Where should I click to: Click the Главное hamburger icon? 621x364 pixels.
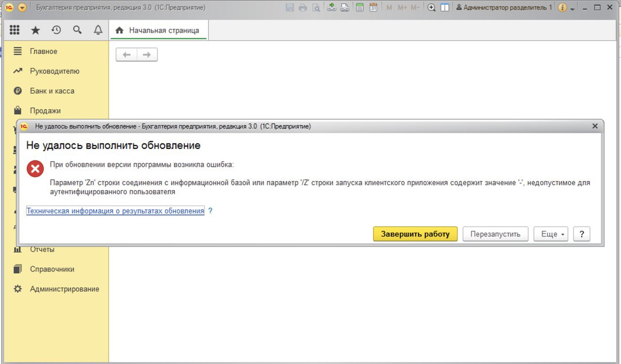coord(17,51)
